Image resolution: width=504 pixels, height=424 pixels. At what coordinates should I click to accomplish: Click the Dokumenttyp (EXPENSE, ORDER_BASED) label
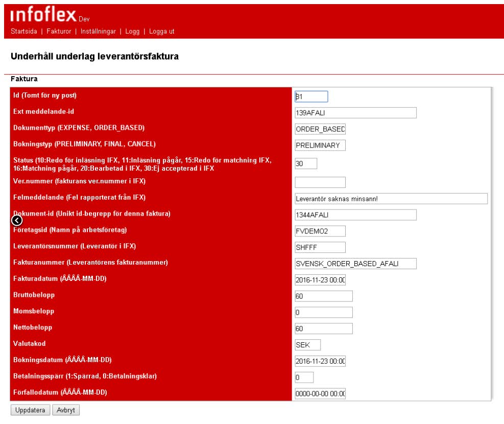pyautogui.click(x=79, y=128)
